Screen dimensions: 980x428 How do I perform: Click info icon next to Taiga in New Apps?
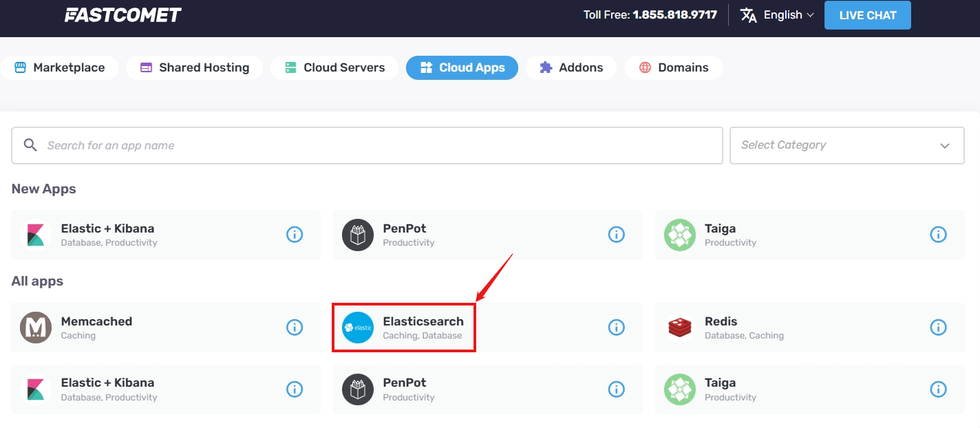[x=938, y=235]
